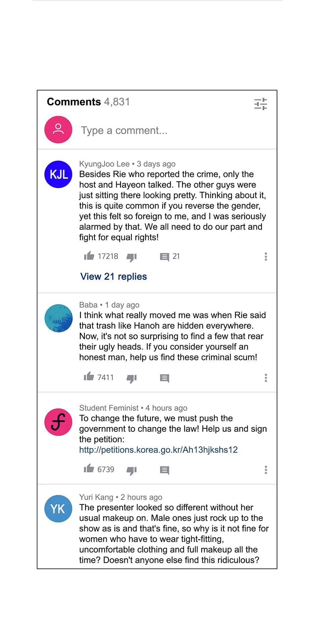Open the petitions.korea.go.kr link
The width and height of the screenshot is (316, 644).
pos(158,450)
